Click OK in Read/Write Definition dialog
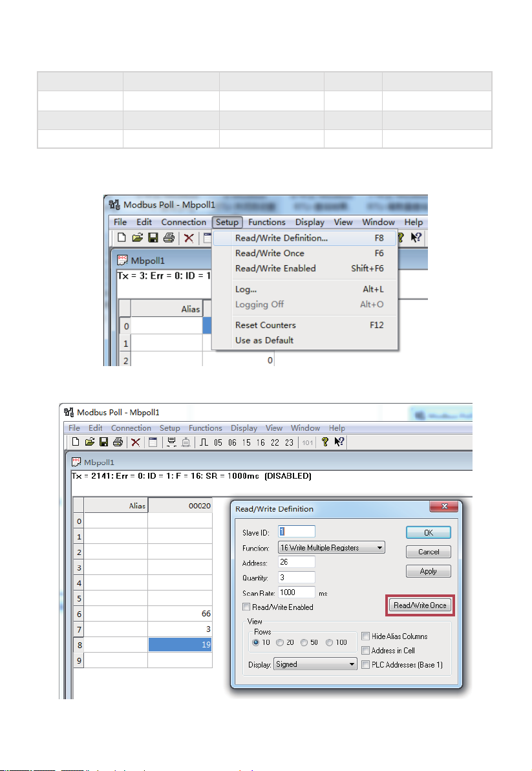The width and height of the screenshot is (532, 771). coord(429,532)
